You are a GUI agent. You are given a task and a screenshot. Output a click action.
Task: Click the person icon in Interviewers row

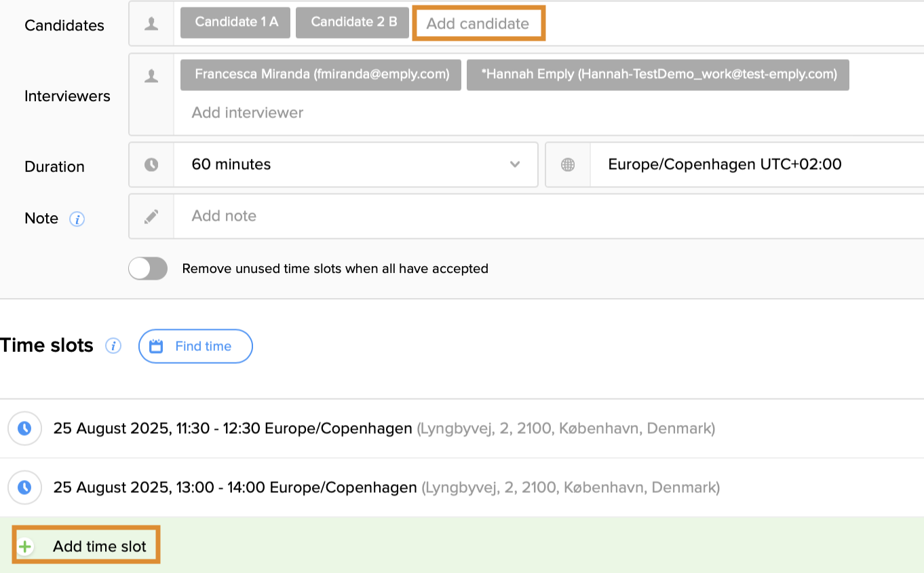tap(151, 77)
